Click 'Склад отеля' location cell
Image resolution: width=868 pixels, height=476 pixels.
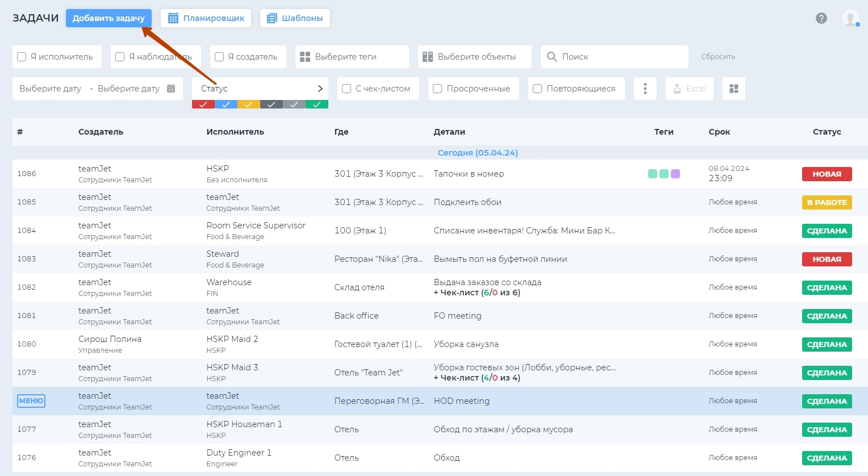359,287
